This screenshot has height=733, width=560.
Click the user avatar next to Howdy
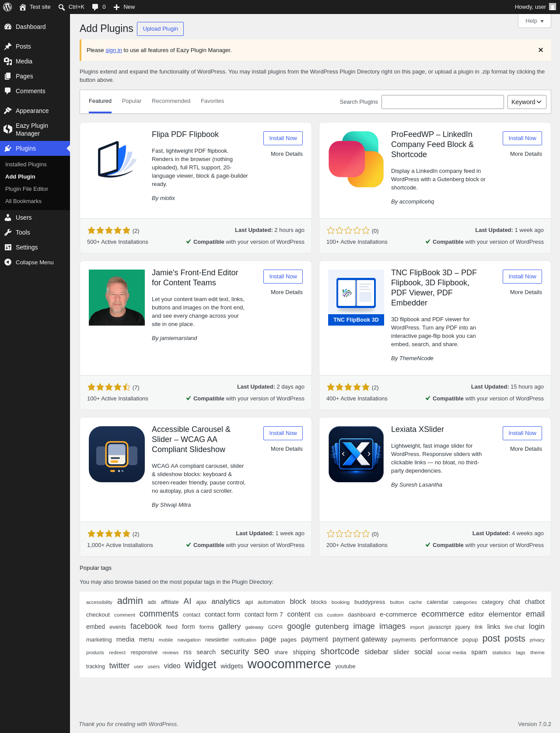pyautogui.click(x=553, y=7)
